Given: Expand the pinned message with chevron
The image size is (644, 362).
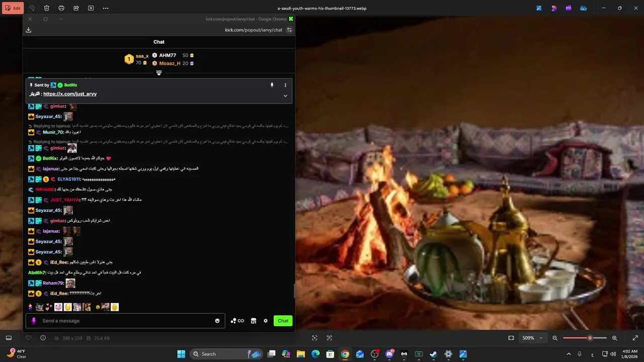Looking at the screenshot, I should click(x=285, y=96).
